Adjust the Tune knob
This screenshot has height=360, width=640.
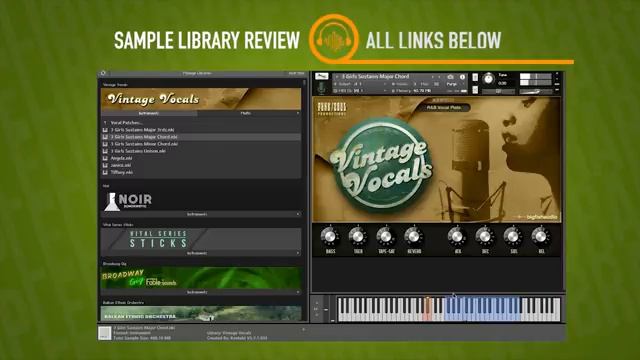(488, 79)
